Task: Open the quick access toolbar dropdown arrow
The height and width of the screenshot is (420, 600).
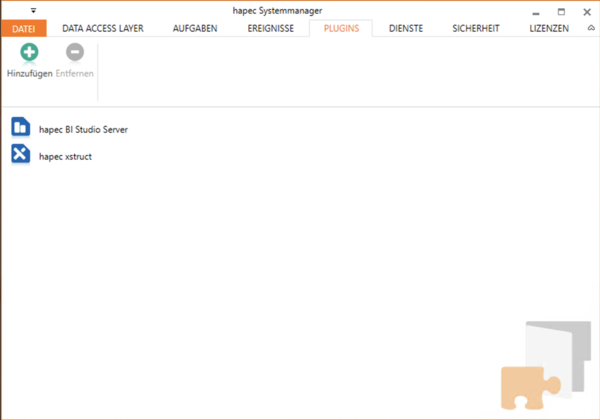Action: (x=34, y=11)
